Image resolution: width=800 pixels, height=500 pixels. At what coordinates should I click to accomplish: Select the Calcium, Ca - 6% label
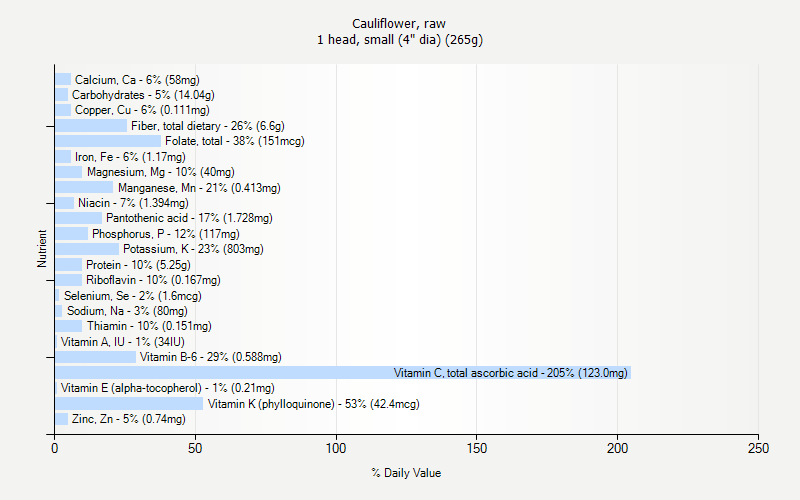pos(137,80)
